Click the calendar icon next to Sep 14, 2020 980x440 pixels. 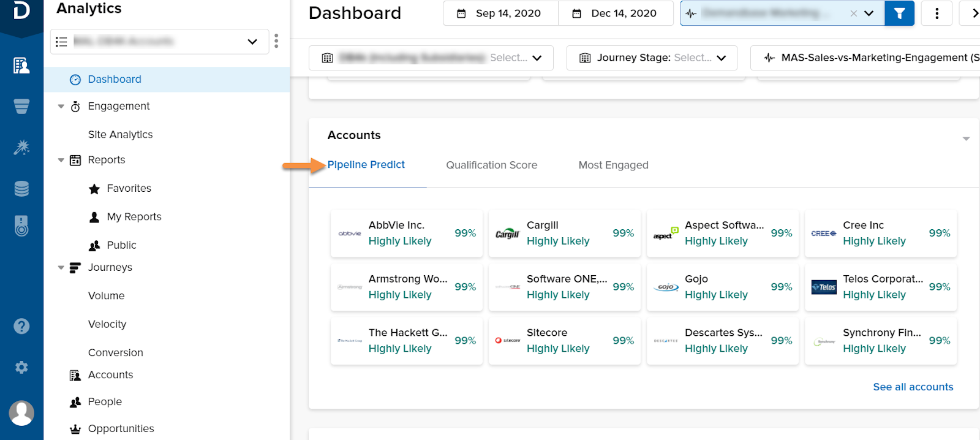[x=462, y=13]
